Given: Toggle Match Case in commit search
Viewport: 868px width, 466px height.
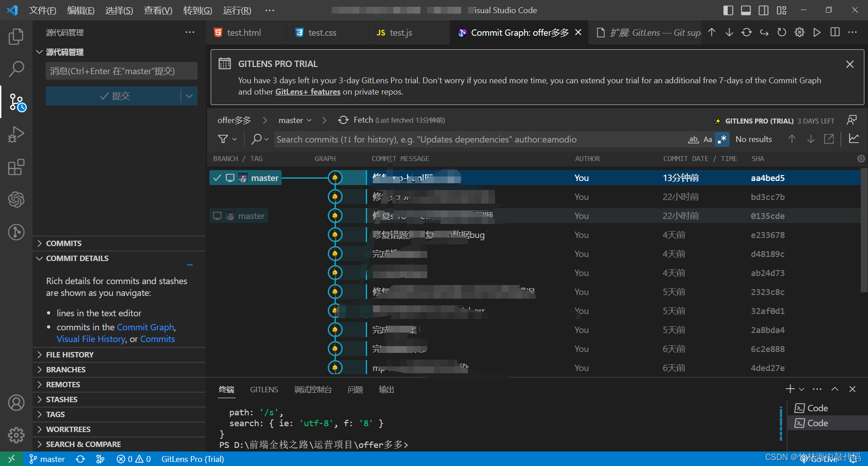Looking at the screenshot, I should [708, 139].
